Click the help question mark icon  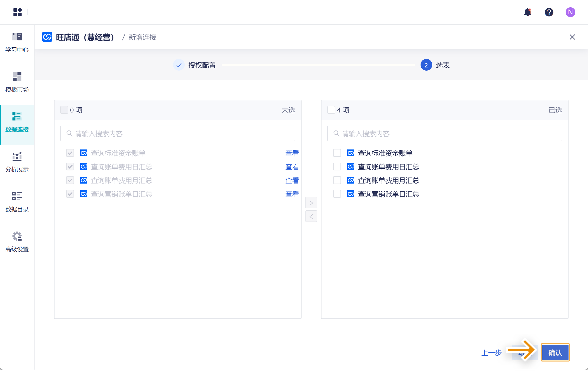click(x=549, y=12)
